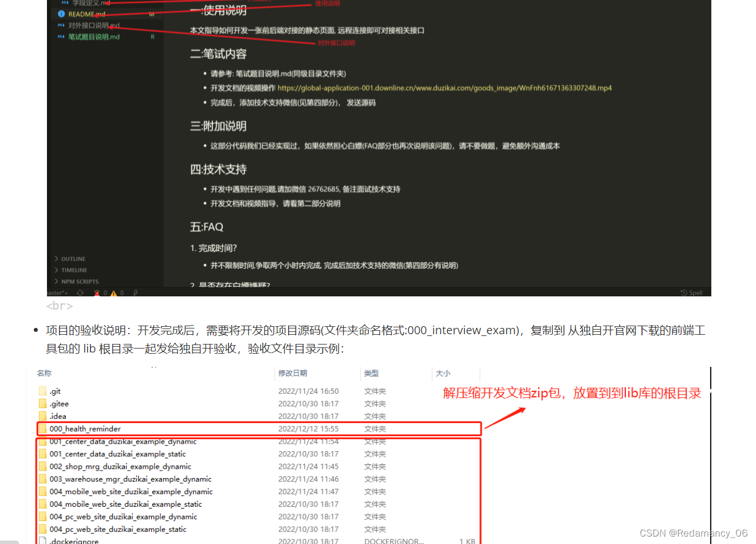Select 003_warehouse_mgr_duzikai_example_dynamic folder name
Screen dimensions: 756x544
click(x=131, y=479)
